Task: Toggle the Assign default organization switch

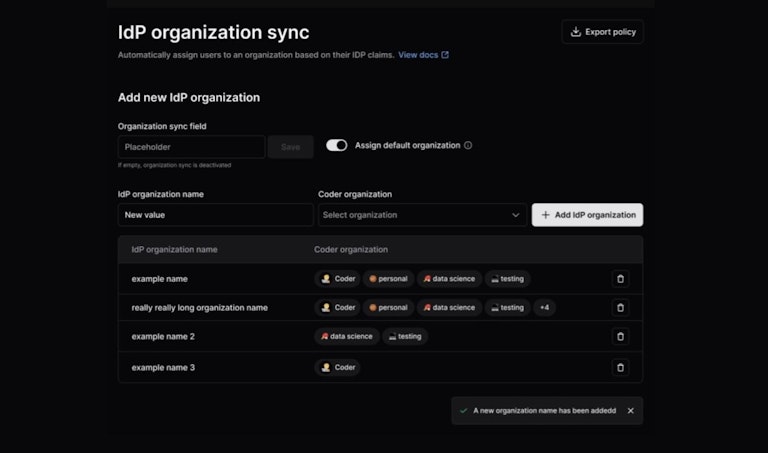Action: 337,146
